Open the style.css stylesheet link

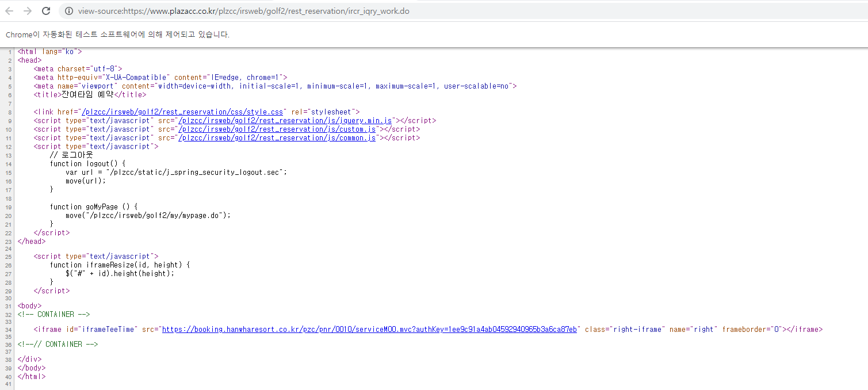coord(183,112)
